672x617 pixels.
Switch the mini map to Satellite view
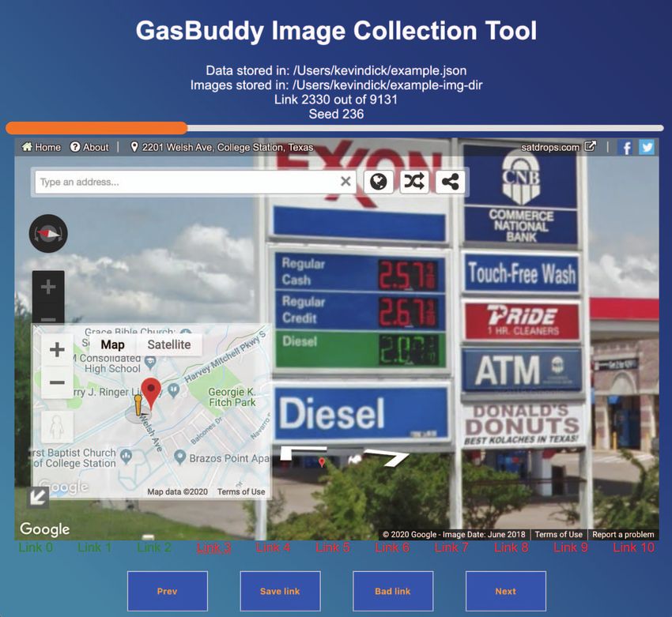click(169, 344)
